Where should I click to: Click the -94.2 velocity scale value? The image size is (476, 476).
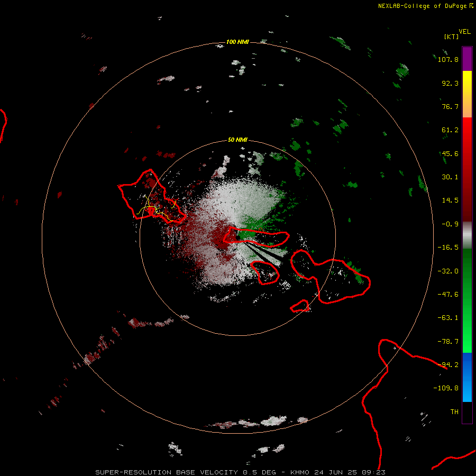[x=448, y=365]
